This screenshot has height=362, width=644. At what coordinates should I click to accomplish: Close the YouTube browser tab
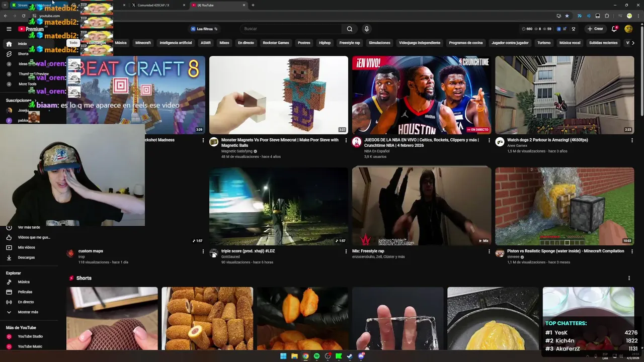click(244, 5)
